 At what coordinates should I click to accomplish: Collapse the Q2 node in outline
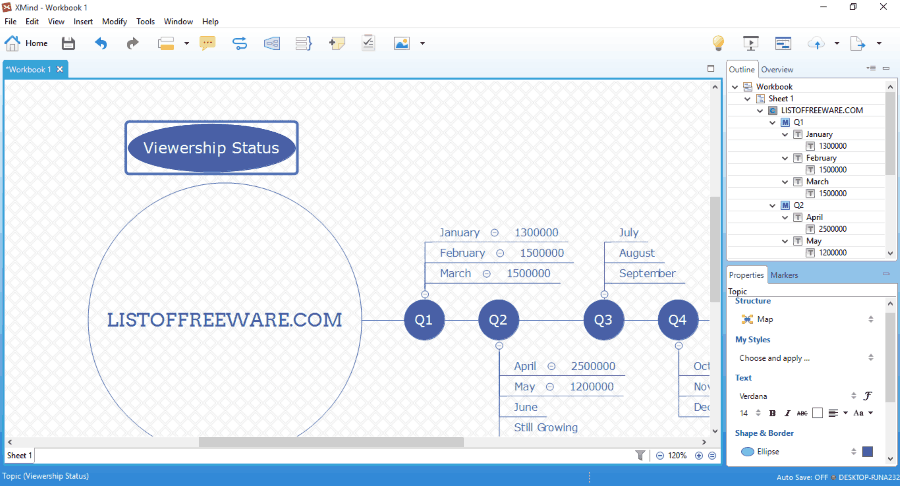tap(773, 205)
